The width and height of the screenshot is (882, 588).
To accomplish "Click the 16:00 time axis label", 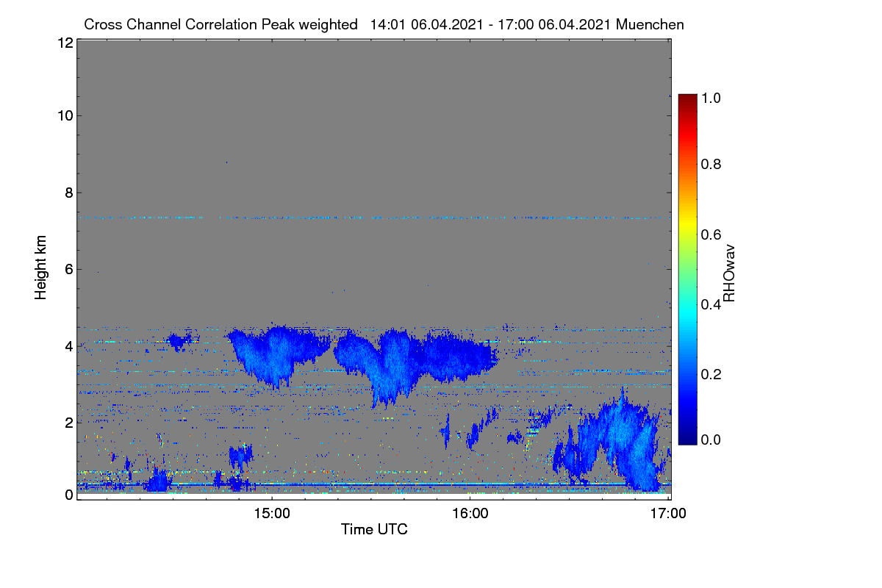I will click(x=470, y=514).
